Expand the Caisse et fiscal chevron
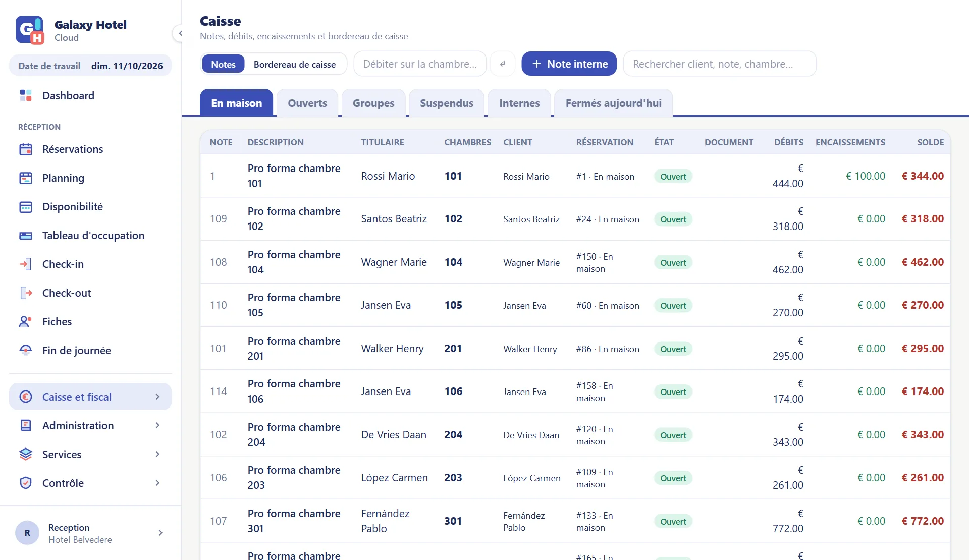The image size is (969, 560). point(157,397)
